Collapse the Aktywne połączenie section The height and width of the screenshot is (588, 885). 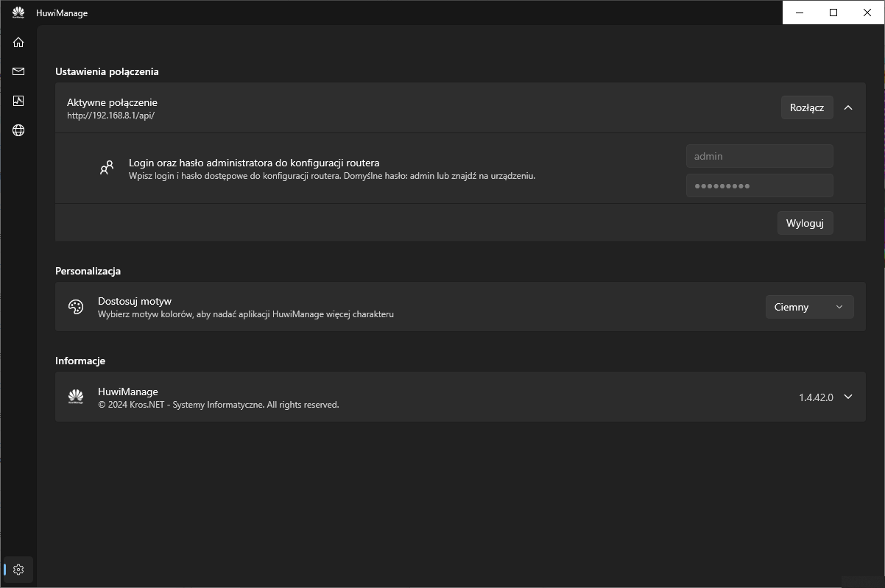pos(848,107)
